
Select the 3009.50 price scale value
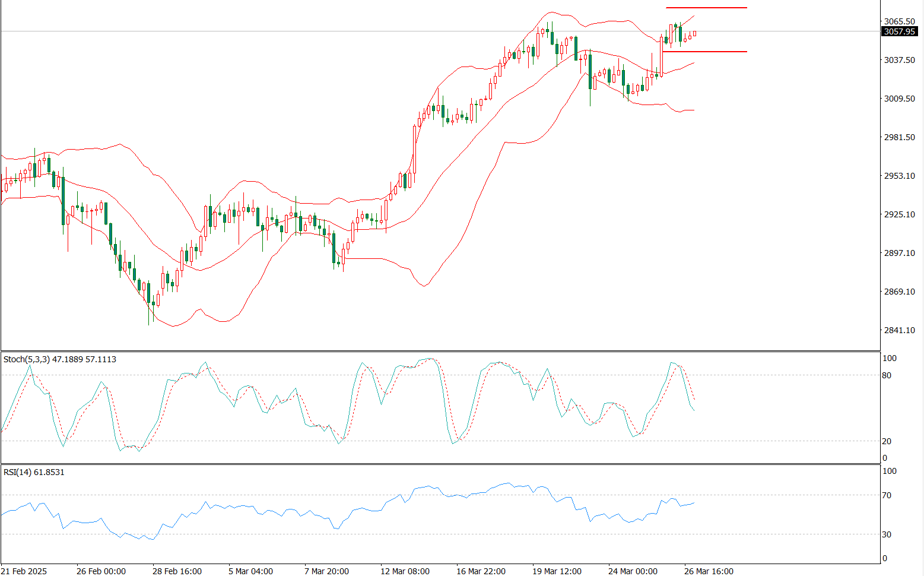[899, 99]
